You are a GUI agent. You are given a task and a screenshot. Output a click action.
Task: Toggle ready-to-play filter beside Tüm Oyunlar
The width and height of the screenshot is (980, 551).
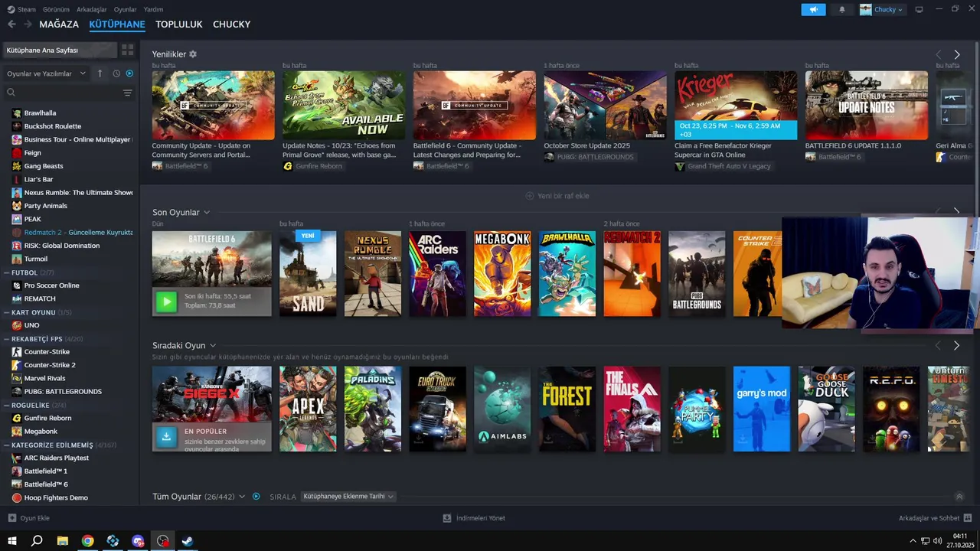click(256, 496)
